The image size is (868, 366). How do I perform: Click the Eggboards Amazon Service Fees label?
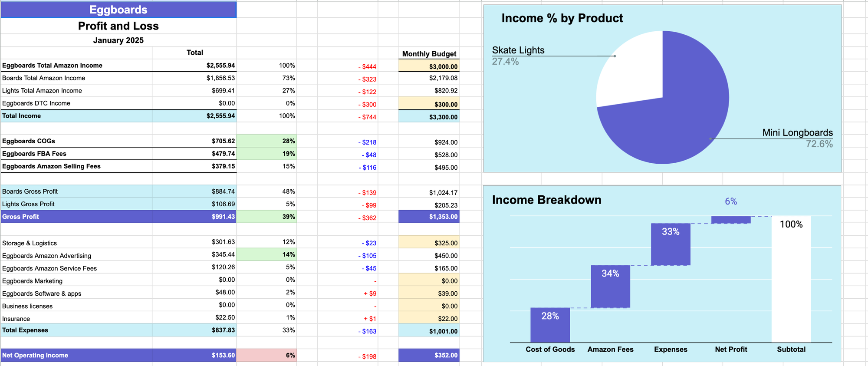(49, 268)
